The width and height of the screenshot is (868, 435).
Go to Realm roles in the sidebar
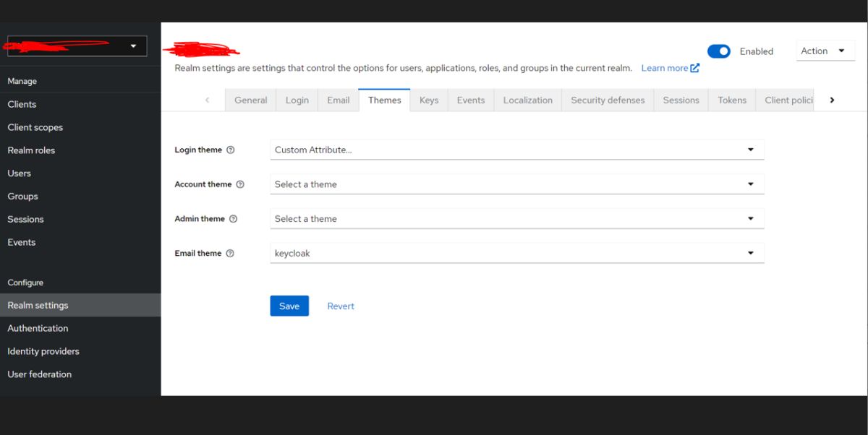pos(80,150)
